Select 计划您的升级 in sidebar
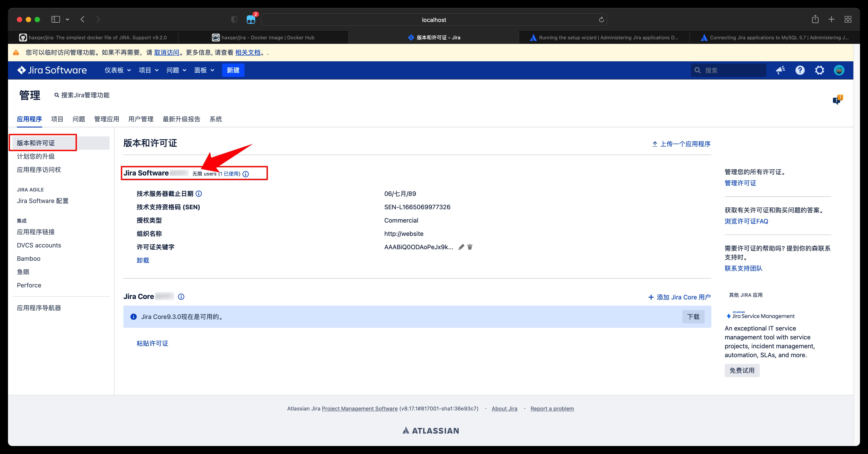868x454 pixels. tap(36, 156)
